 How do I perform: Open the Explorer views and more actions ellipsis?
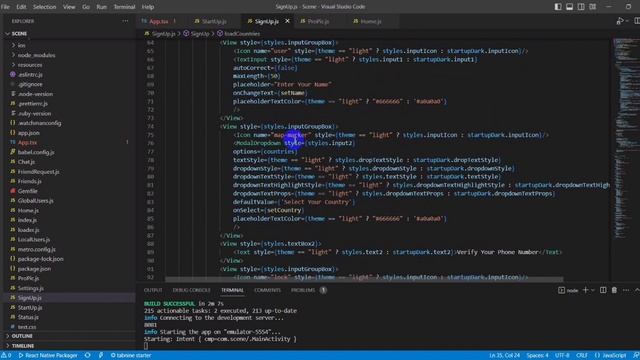(x=125, y=21)
